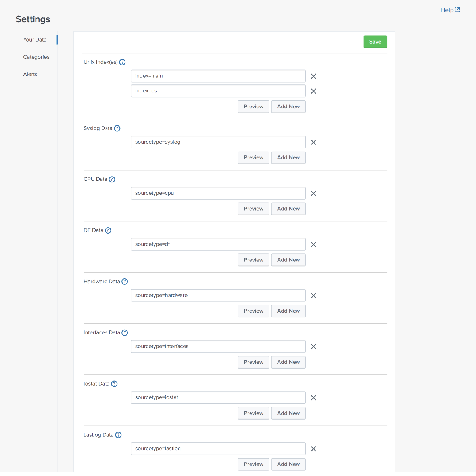This screenshot has height=476, width=476.
Task: Click into the sourcetype=syslog text field
Action: tap(218, 142)
